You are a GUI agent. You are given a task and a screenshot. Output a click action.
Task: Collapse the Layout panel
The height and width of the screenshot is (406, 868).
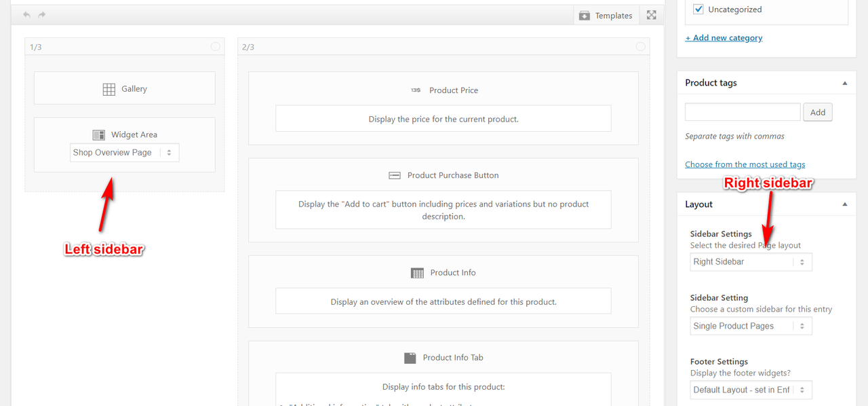coord(845,204)
